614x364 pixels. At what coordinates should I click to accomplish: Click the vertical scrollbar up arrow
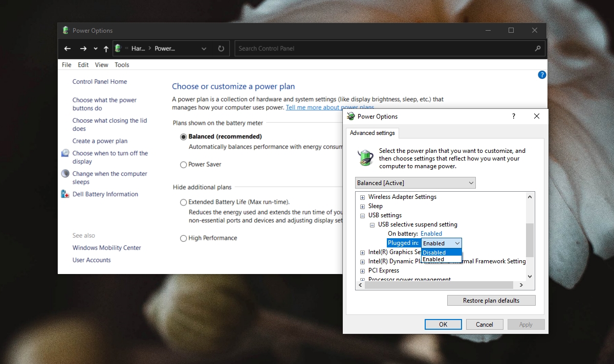(530, 197)
